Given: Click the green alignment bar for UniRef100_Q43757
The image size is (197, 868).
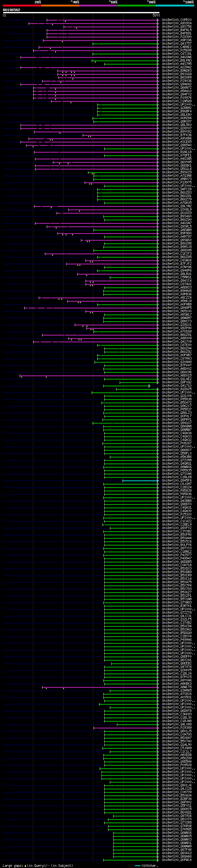Looking at the screenshot, I should pos(125,43).
